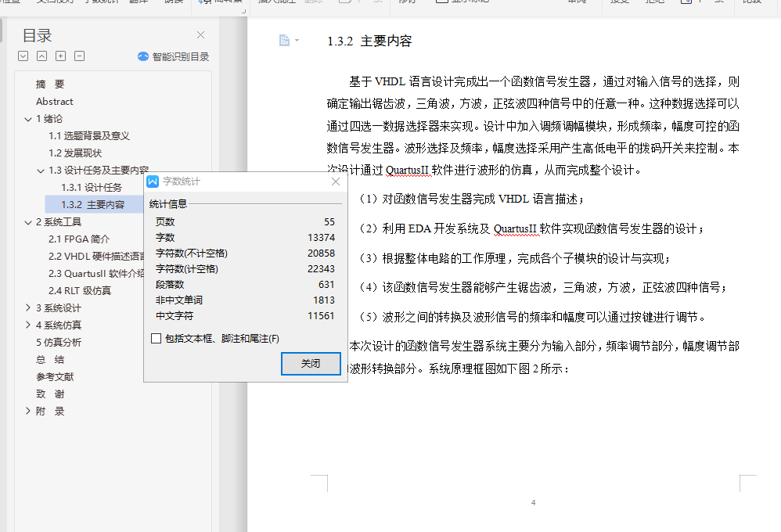Jump to 致 谢 in outline

tap(50, 394)
